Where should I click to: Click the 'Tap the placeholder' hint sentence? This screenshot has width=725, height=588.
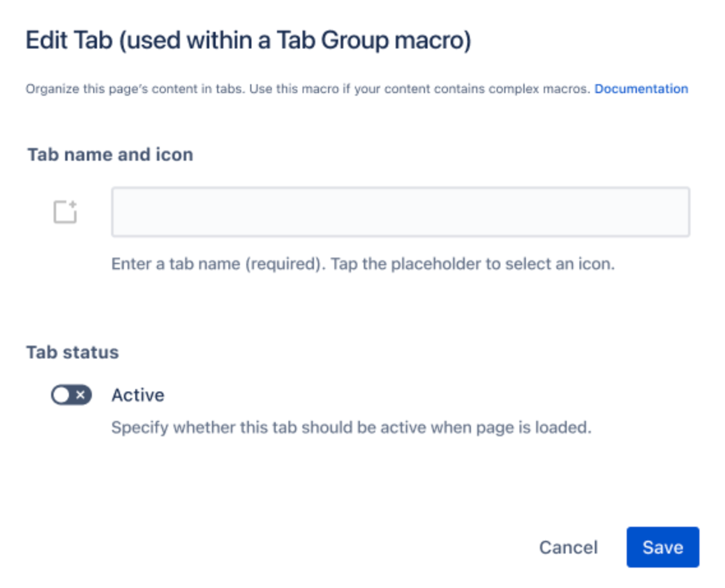pos(470,264)
